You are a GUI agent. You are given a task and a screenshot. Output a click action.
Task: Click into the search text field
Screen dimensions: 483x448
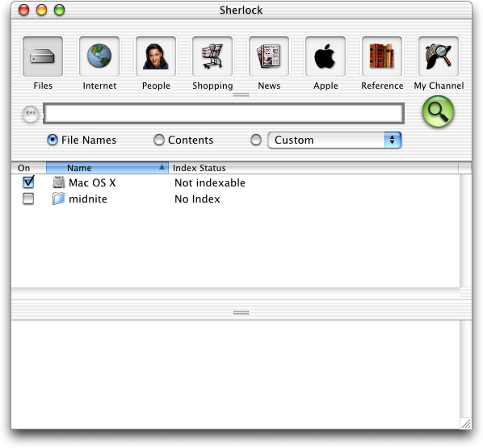click(224, 114)
